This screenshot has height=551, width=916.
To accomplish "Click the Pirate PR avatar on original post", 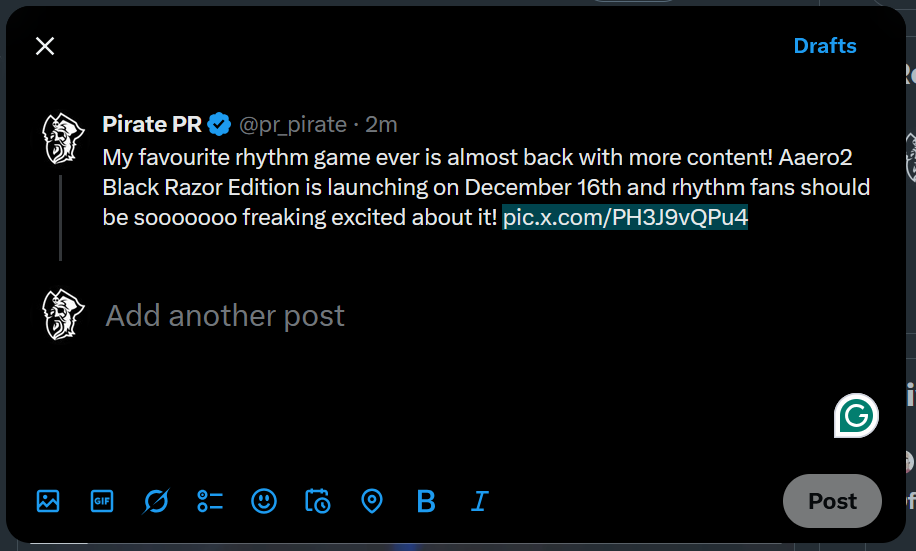I will click(62, 139).
